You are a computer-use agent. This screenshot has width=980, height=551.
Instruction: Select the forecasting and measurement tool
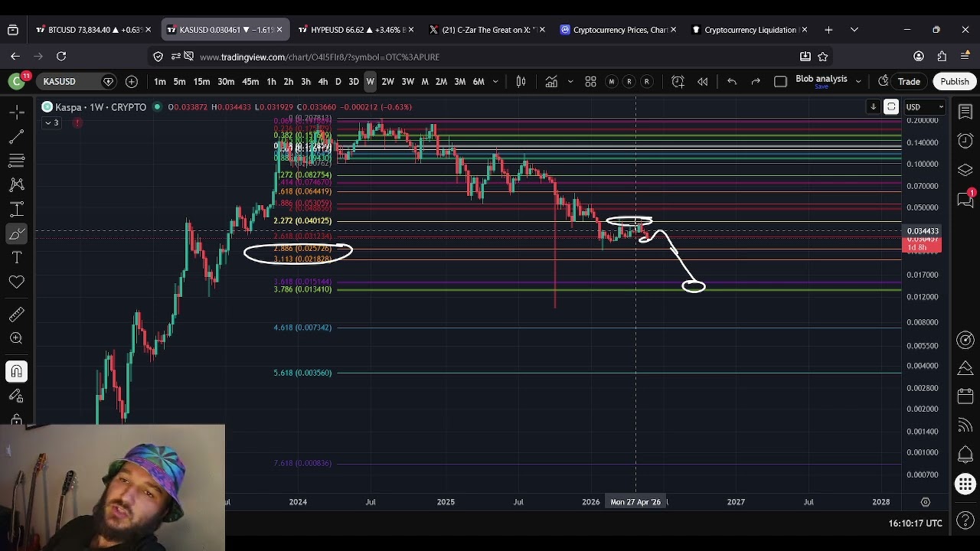click(x=16, y=209)
